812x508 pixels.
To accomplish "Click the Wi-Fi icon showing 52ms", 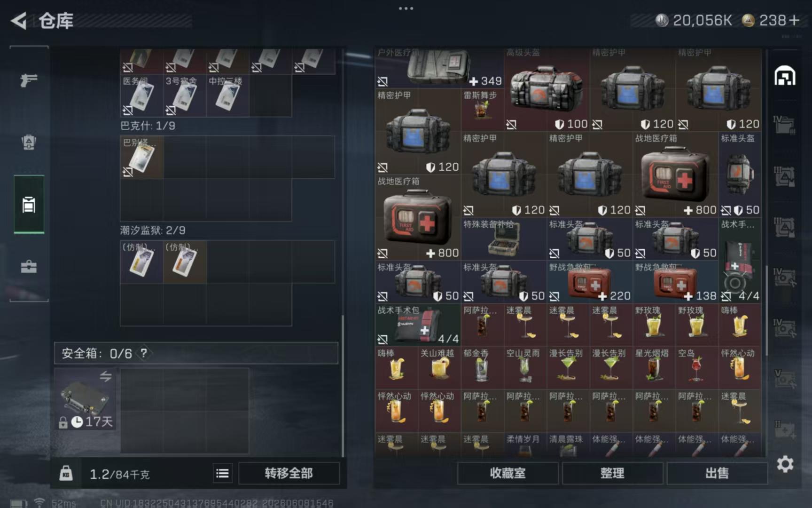I will [39, 503].
